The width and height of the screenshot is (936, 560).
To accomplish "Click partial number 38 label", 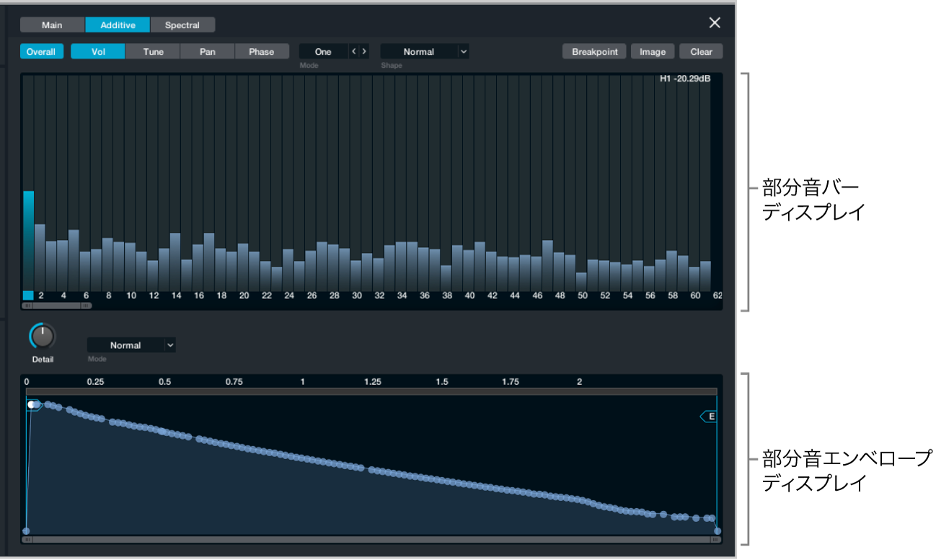I will coord(447,295).
